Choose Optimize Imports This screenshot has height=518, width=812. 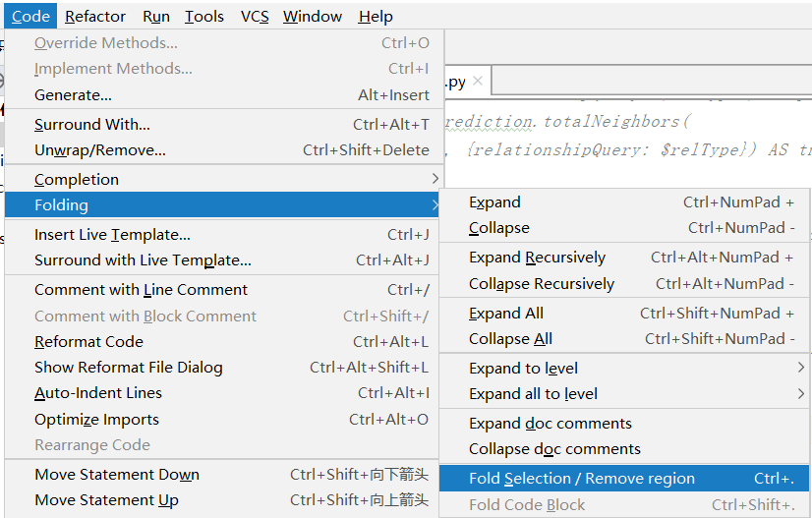pos(221,419)
